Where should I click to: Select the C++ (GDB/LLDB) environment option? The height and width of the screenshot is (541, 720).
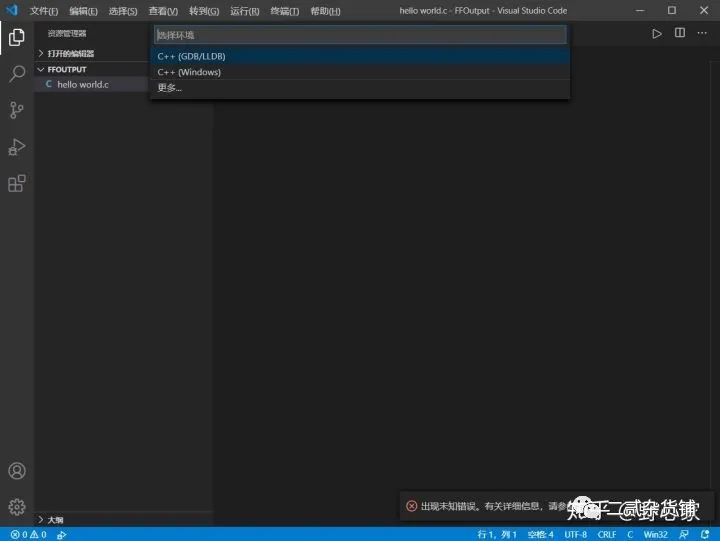coord(360,56)
